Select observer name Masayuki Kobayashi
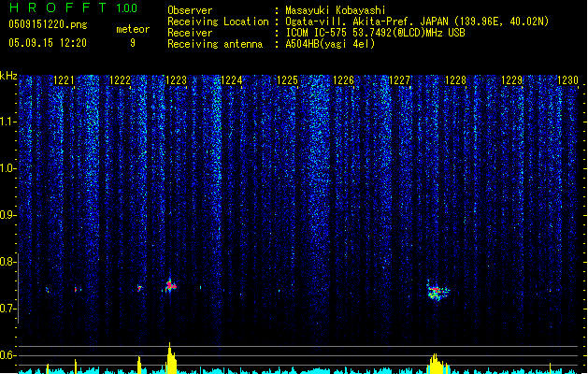Screen dimensions: 588x374 [x=336, y=10]
